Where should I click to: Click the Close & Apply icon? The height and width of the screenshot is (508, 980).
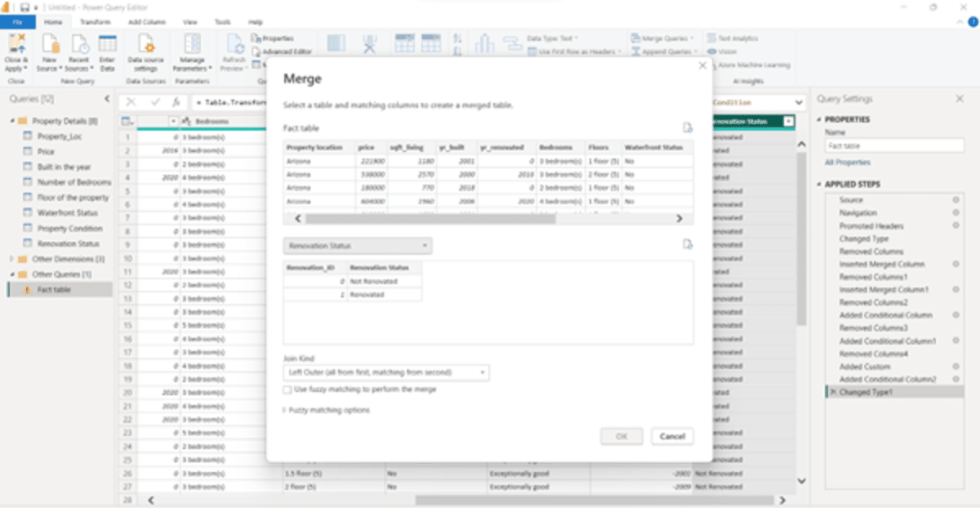16,46
